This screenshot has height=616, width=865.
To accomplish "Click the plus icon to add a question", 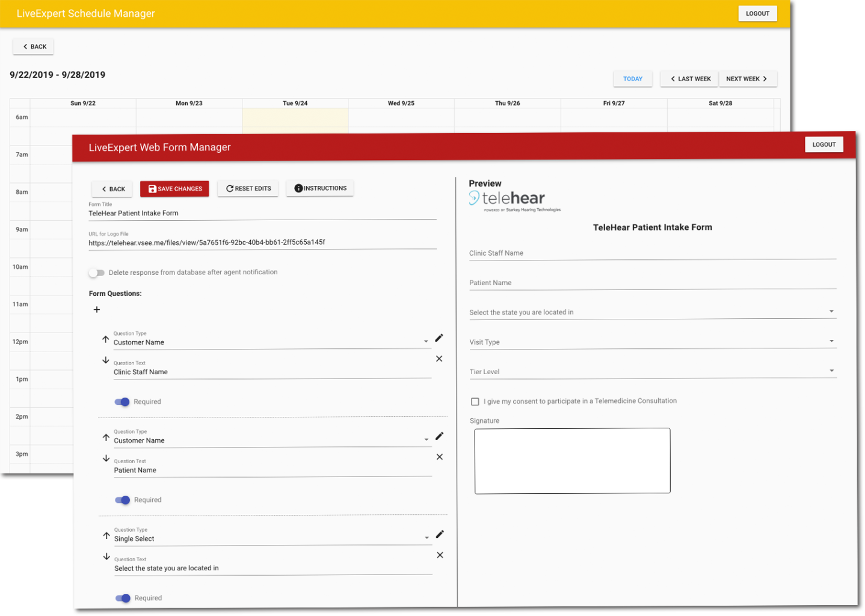I will point(97,310).
